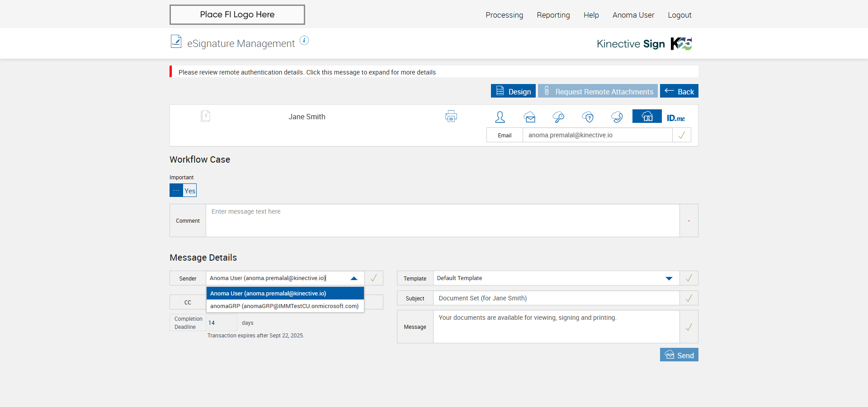868x407 pixels.
Task: Select the cloud phone authentication icon
Action: 617,117
